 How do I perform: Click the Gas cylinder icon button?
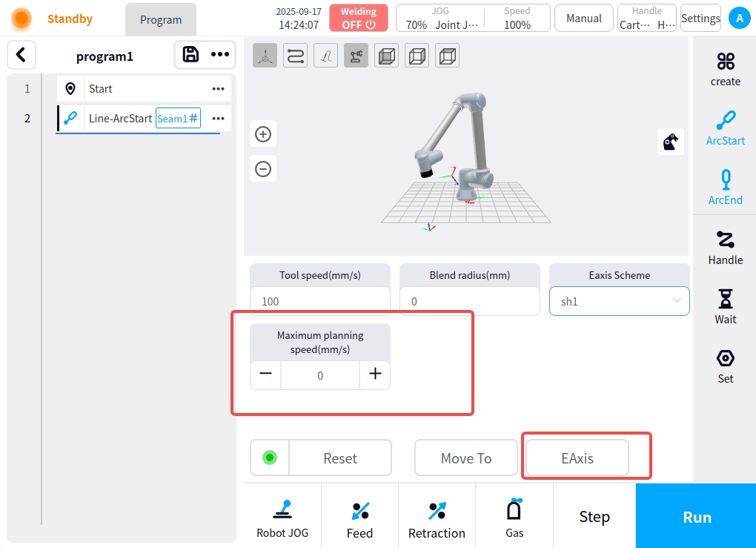click(x=514, y=518)
